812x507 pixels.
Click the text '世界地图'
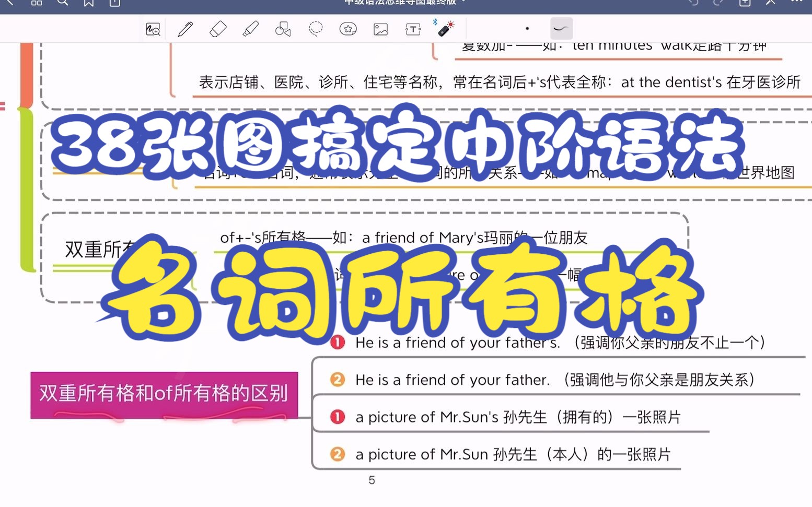click(x=765, y=173)
